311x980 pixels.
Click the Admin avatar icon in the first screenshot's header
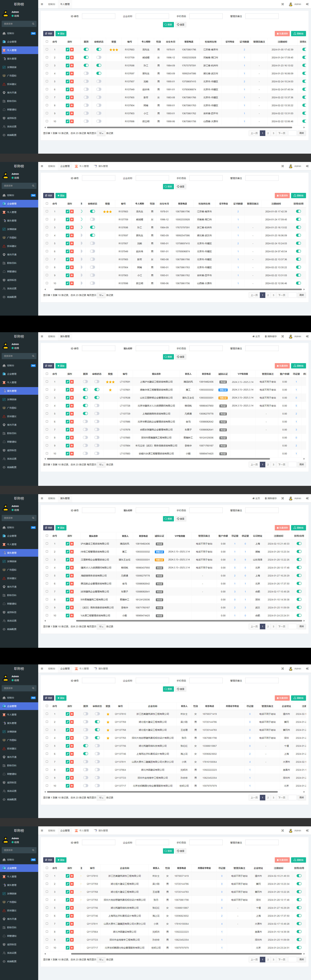290,4
